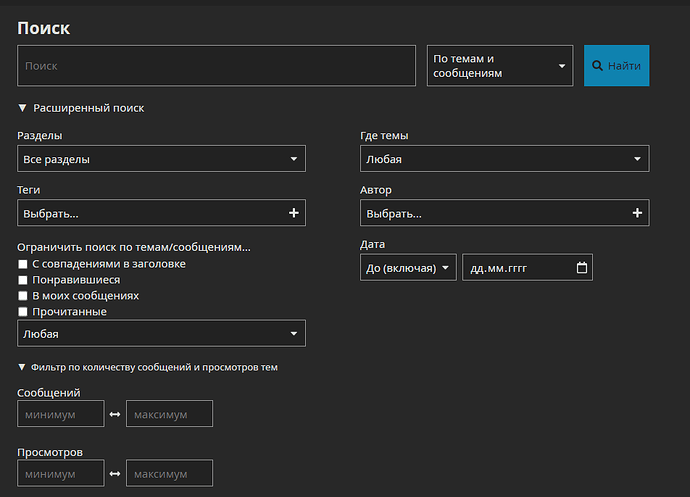Click the plus icon in Теги field
690x497 pixels.
coord(293,213)
